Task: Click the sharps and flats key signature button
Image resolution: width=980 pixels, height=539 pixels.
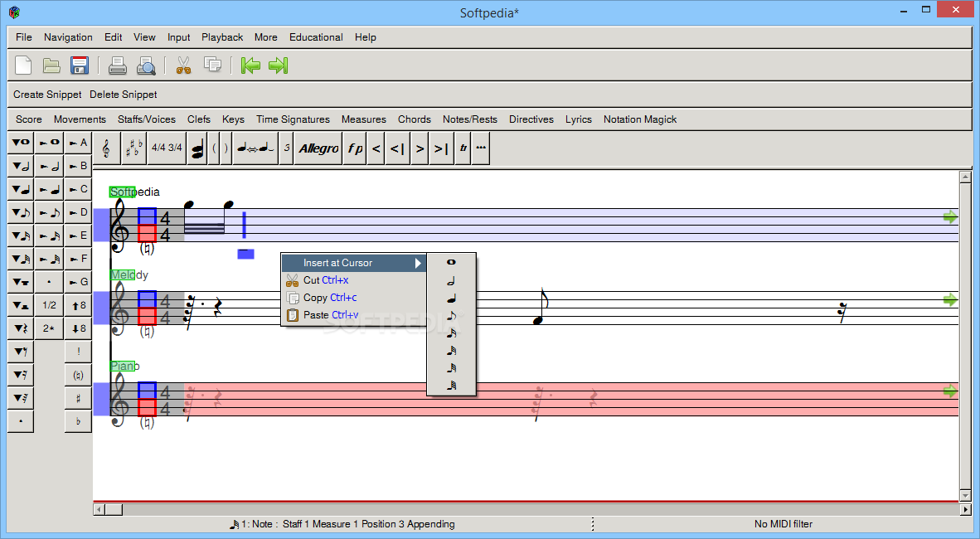Action: coord(133,148)
